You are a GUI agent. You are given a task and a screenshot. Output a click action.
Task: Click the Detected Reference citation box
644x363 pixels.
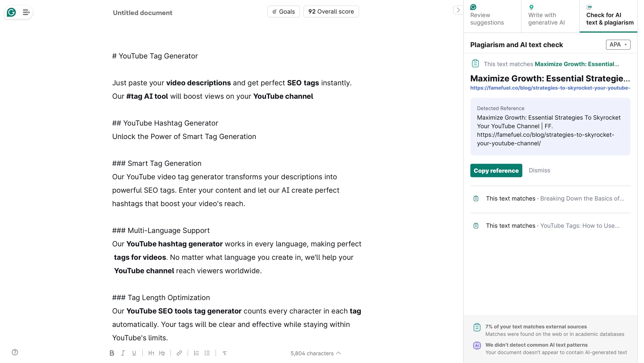(550, 126)
